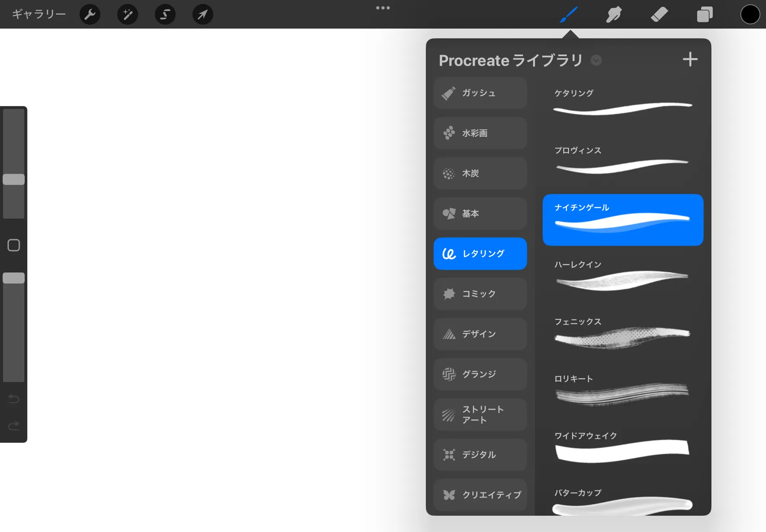This screenshot has height=532, width=766.
Task: Select the 水彩画 brush category
Action: pyautogui.click(x=480, y=133)
